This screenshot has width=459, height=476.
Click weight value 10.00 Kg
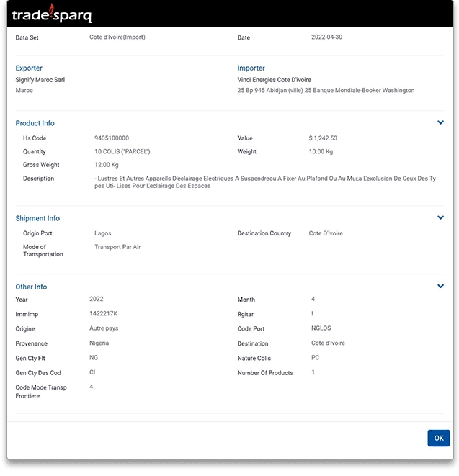[321, 151]
